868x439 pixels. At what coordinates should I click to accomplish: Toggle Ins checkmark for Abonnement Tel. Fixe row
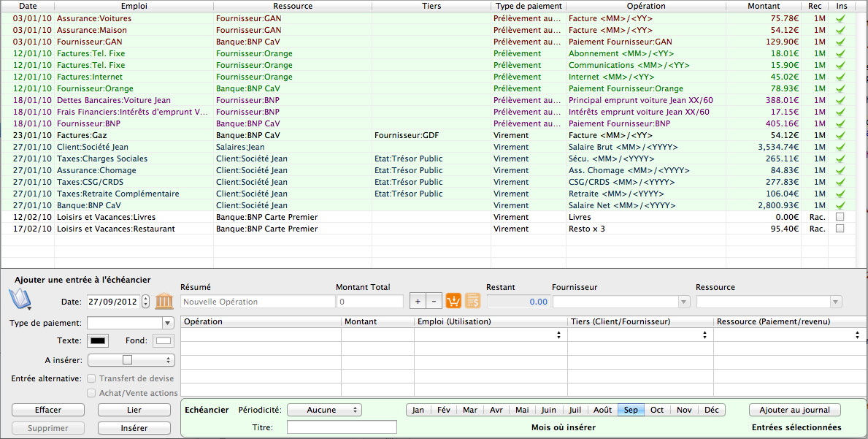pyautogui.click(x=840, y=54)
